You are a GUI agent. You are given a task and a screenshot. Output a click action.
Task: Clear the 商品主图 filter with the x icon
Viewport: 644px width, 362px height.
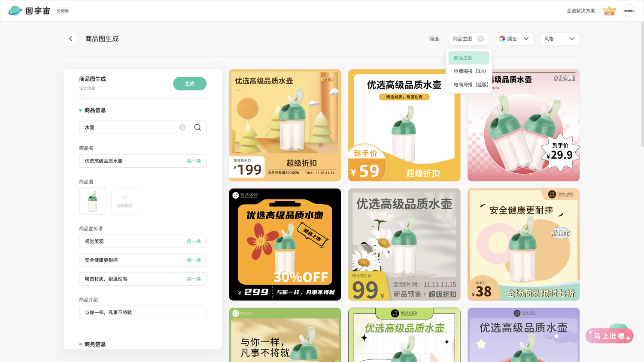tap(480, 39)
